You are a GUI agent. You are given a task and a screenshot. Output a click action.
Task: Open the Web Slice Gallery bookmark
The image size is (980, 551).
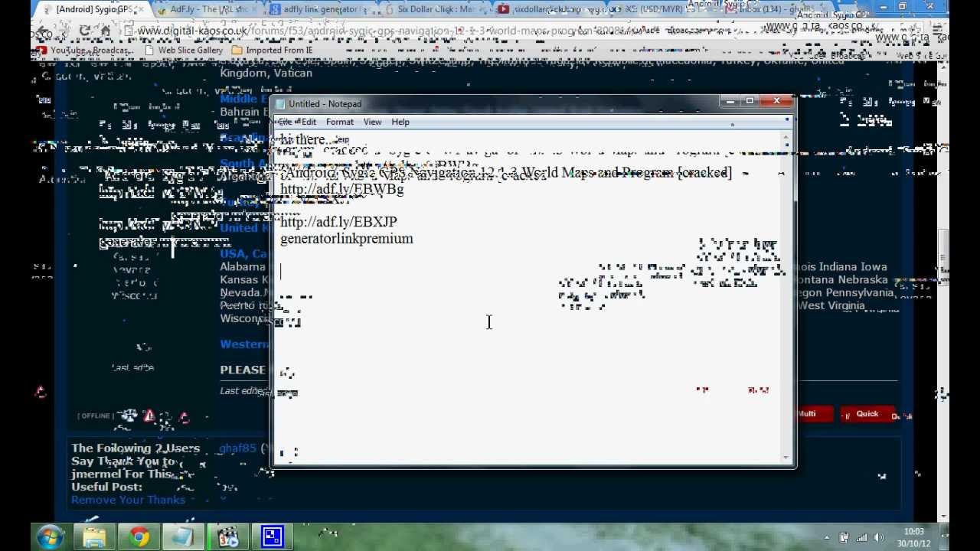pyautogui.click(x=184, y=51)
